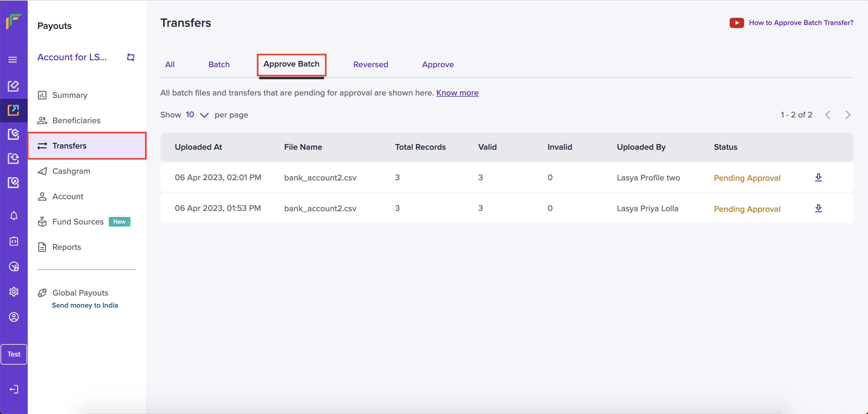The height and width of the screenshot is (414, 868).
Task: Switch to the Batch tab
Action: pyautogui.click(x=219, y=64)
